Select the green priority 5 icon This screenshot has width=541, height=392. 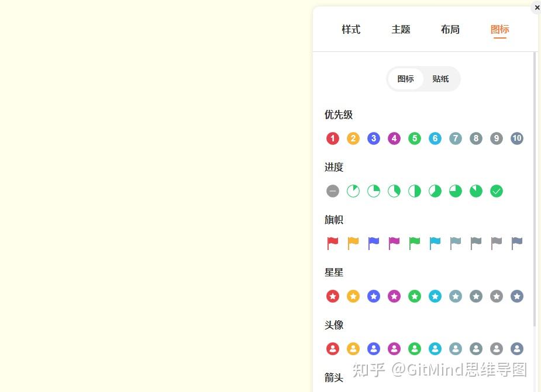(414, 138)
